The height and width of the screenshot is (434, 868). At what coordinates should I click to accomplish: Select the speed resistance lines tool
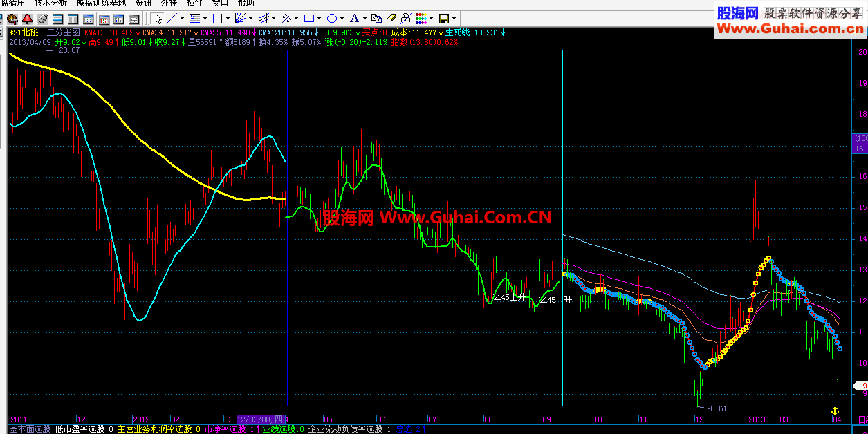point(263,19)
